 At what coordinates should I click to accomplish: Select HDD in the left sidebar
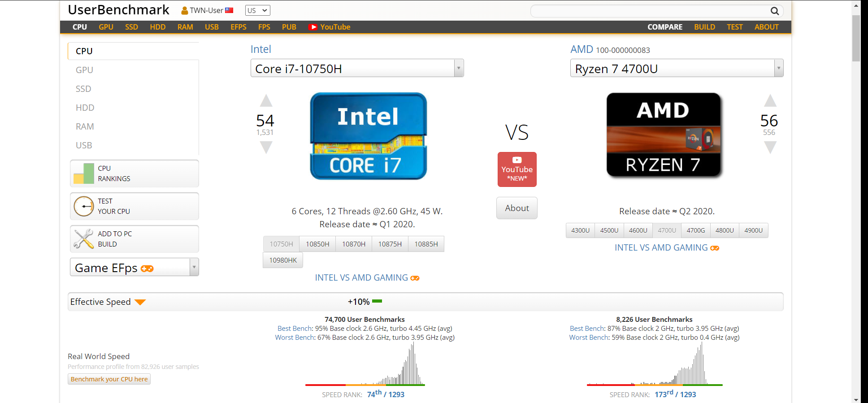85,108
